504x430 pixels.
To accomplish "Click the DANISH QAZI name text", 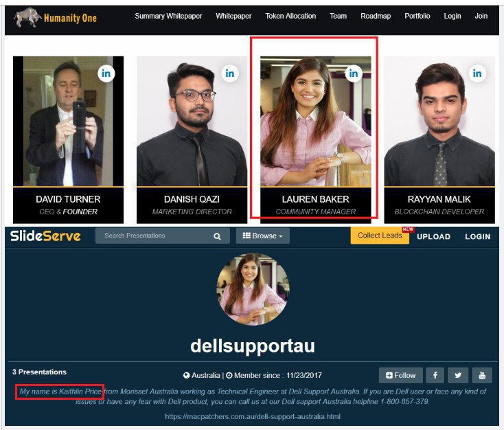I will (x=192, y=199).
